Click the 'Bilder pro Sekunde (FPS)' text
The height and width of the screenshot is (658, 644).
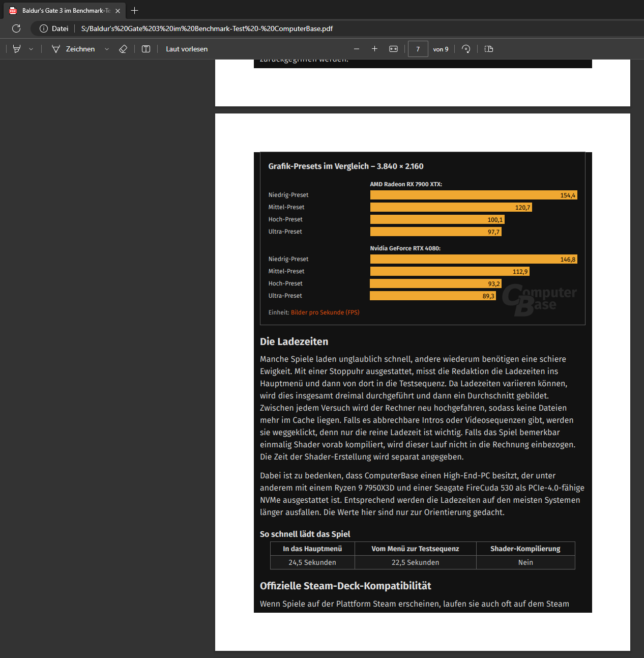click(x=325, y=312)
